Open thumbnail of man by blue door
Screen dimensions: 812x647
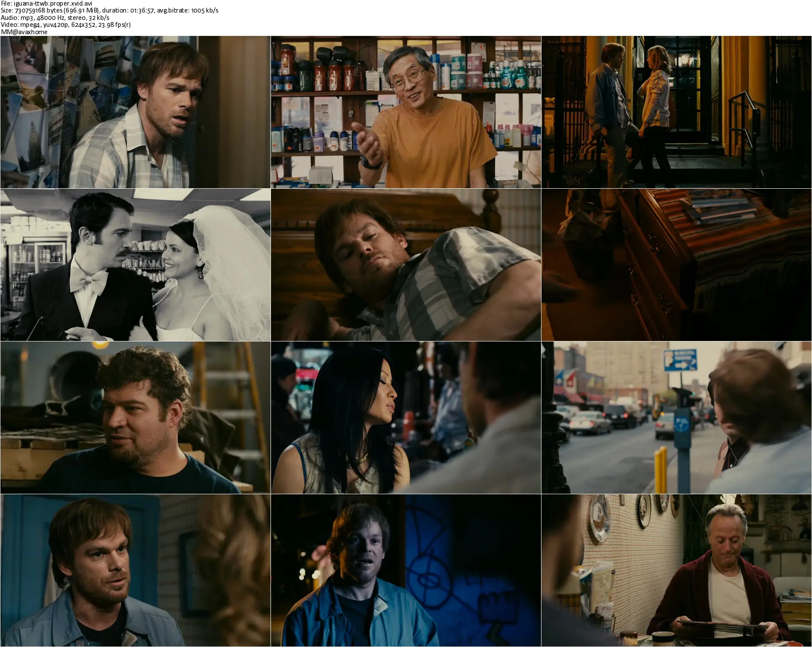point(135,570)
